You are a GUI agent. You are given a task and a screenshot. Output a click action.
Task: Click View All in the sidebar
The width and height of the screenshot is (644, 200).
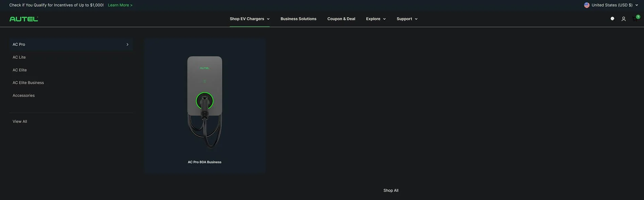point(20,122)
